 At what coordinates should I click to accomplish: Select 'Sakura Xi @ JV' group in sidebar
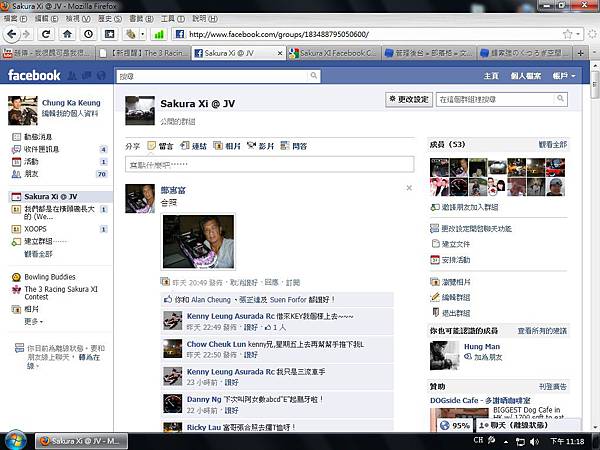pyautogui.click(x=60, y=197)
